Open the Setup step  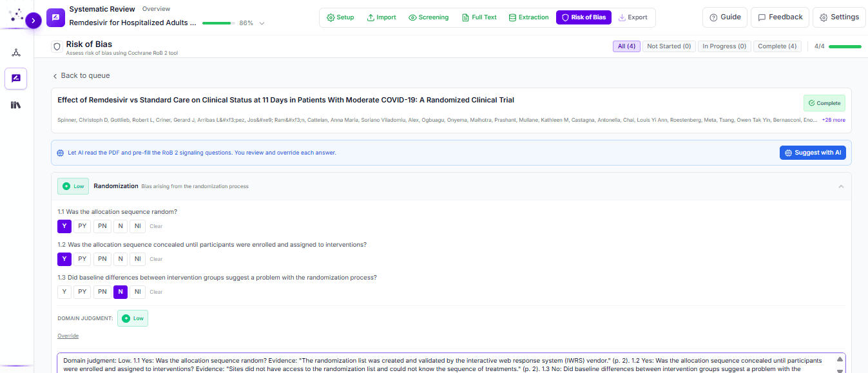[x=340, y=17]
